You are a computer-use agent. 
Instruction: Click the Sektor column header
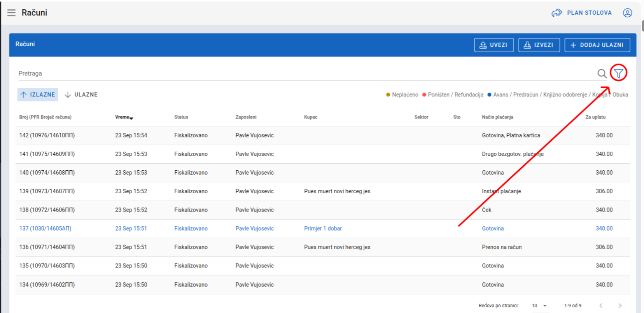tap(421, 117)
